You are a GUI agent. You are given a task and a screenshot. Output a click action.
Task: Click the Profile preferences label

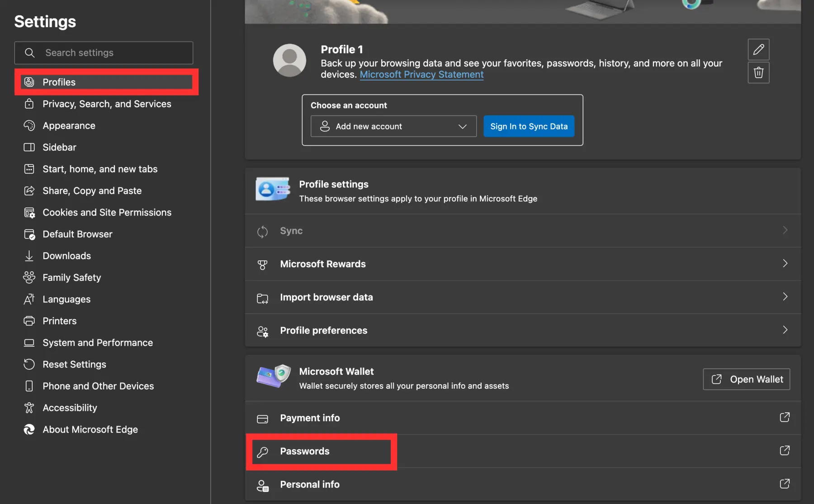[323, 331]
